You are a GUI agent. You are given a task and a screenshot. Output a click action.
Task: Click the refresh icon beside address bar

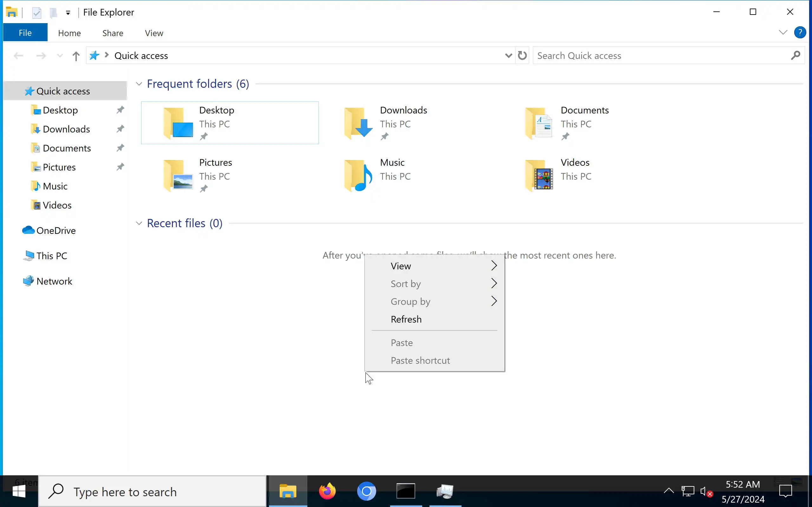click(522, 56)
